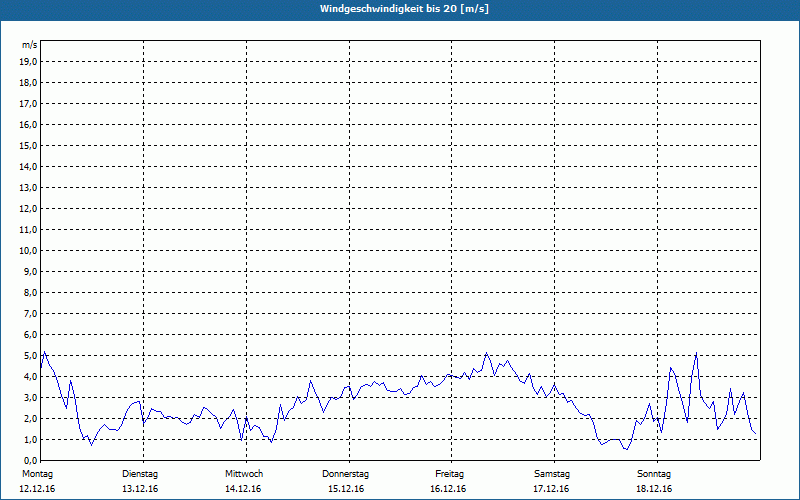Click the 9,0 axis value

tap(30, 271)
